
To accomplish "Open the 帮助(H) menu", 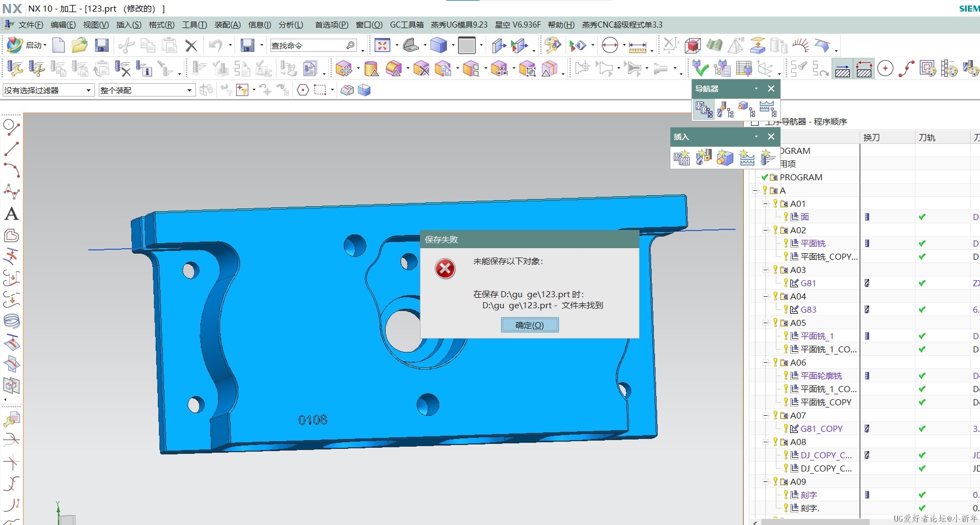I will click(x=561, y=25).
